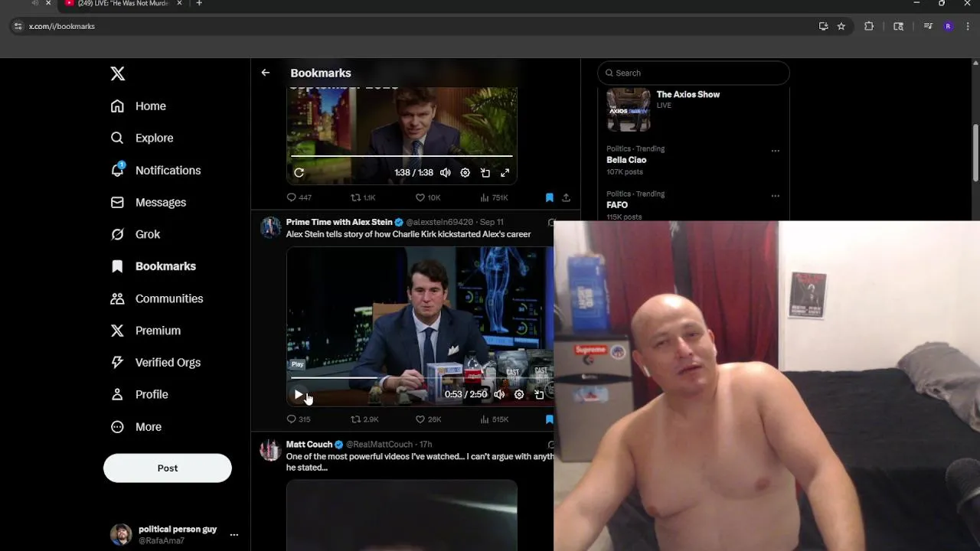This screenshot has width=980, height=551.
Task: Open Matt Couch profile name
Action: coord(309,444)
